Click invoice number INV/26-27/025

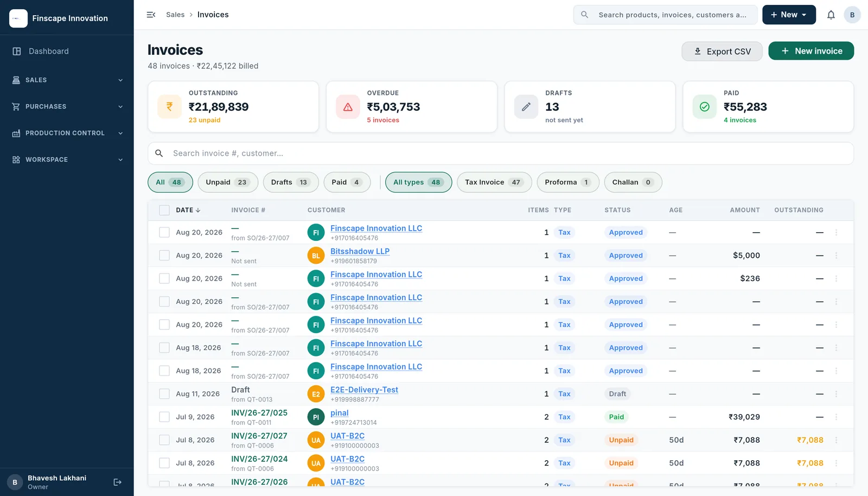(259, 413)
